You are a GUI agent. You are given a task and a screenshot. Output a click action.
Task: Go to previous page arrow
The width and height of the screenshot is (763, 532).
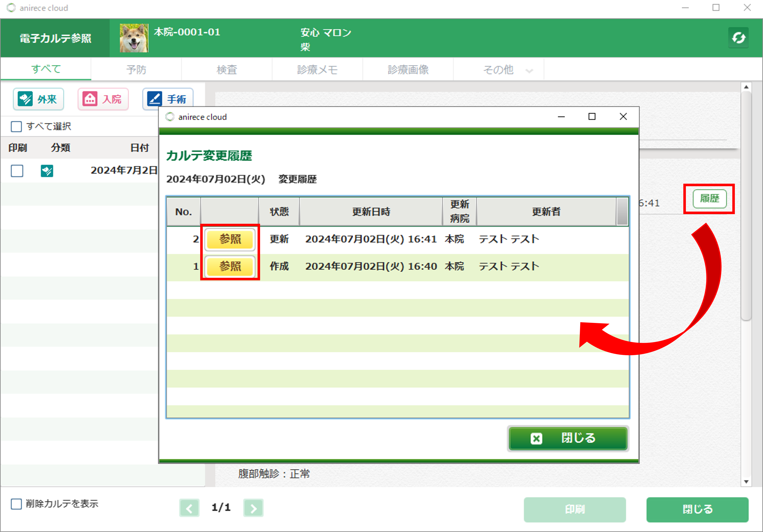coord(189,508)
